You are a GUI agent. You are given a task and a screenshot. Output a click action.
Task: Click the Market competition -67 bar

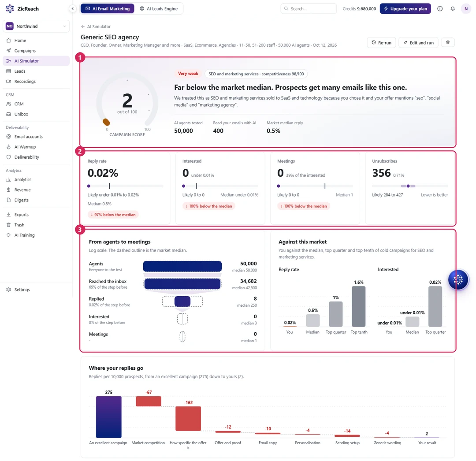pos(148,401)
